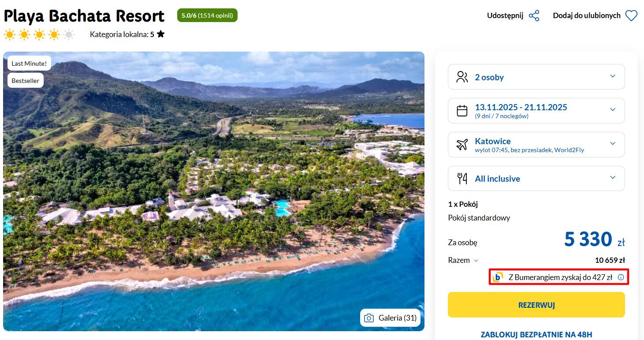
Task: Open the 1514 opinii rating badge
Action: coord(207,15)
